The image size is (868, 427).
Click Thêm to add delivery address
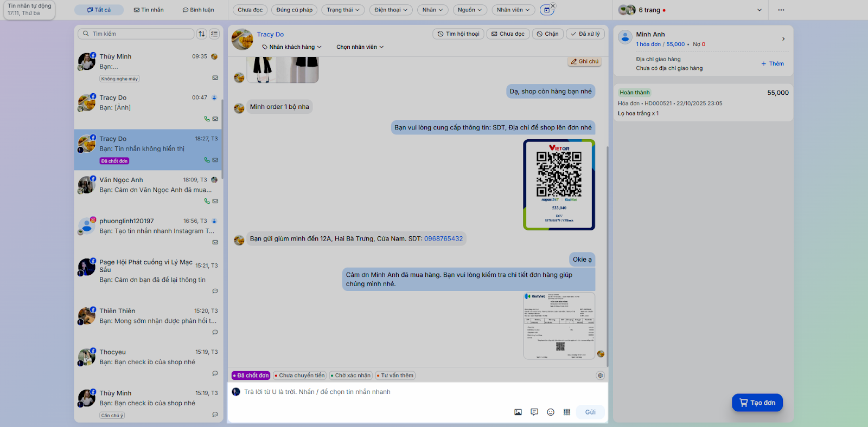point(773,64)
